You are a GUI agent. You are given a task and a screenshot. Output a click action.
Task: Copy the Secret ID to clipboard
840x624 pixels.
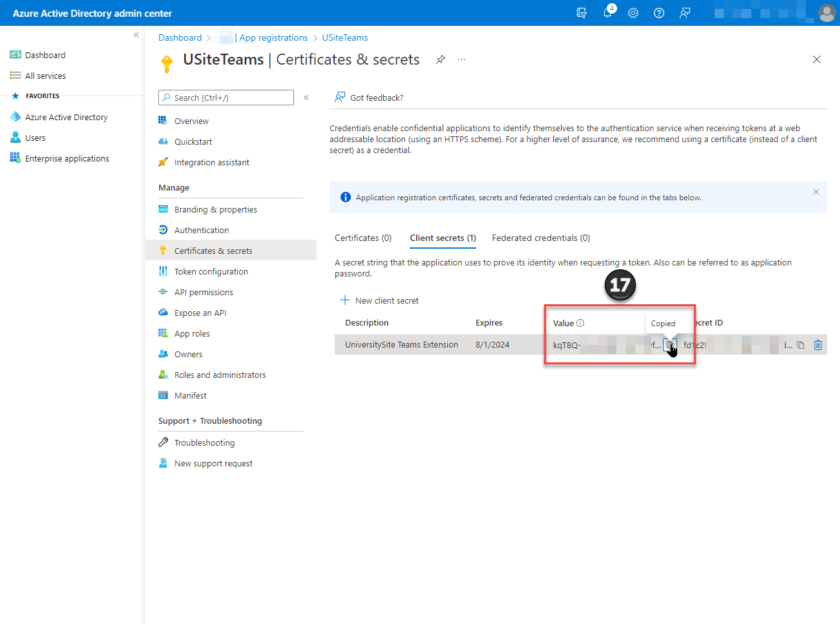coord(801,345)
